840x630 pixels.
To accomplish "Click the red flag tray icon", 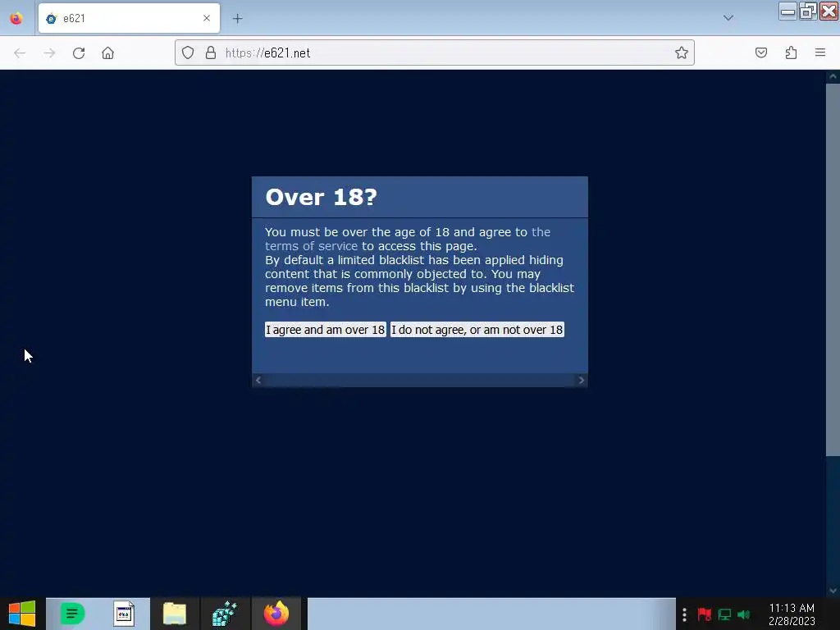I will [x=705, y=614].
